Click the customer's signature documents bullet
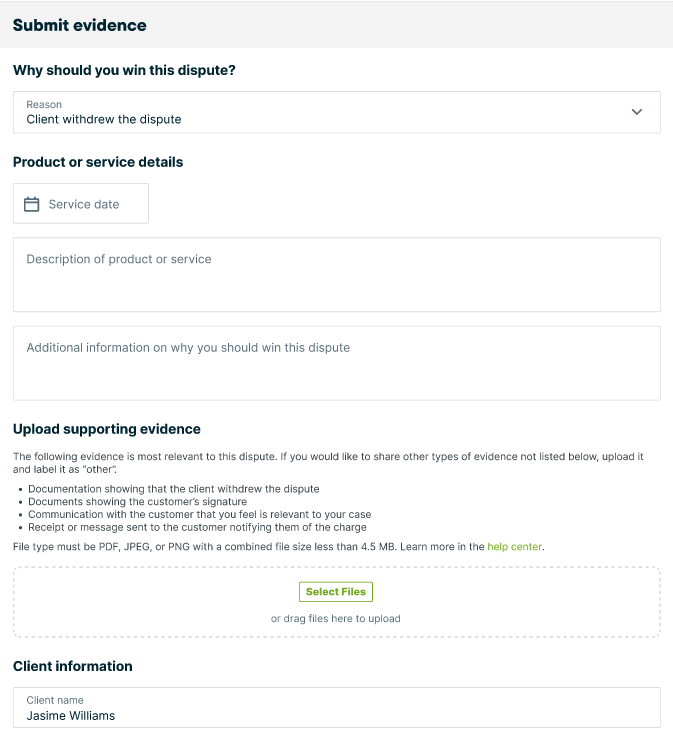Viewport: 673px width, 738px height. 137,501
